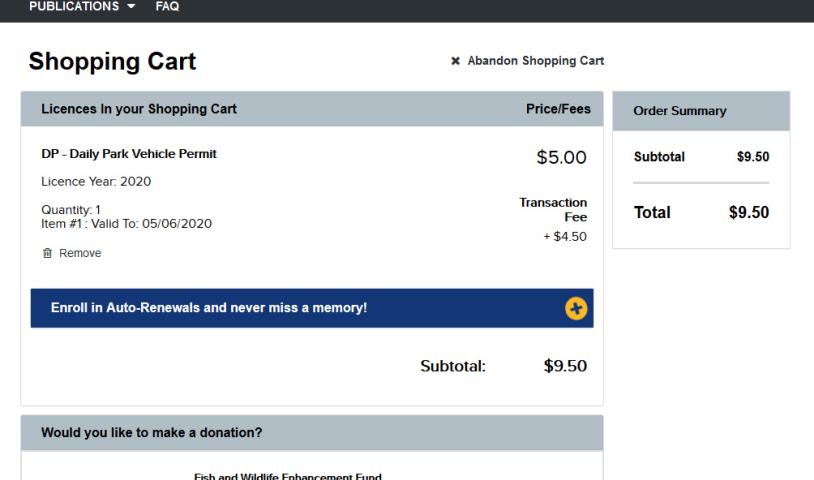Click the Licences In your Shopping Cart header
Image resolution: width=814 pixels, height=480 pixels.
(x=139, y=109)
